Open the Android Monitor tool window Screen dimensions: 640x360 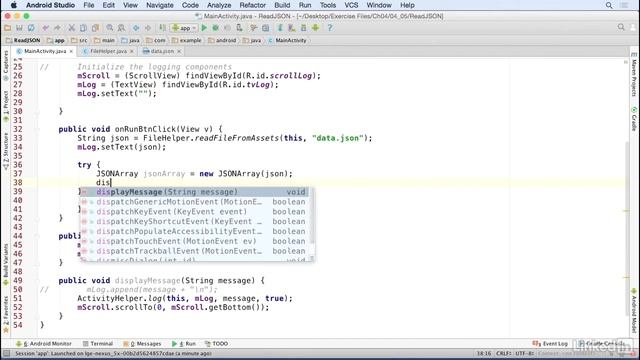pyautogui.click(x=44, y=344)
